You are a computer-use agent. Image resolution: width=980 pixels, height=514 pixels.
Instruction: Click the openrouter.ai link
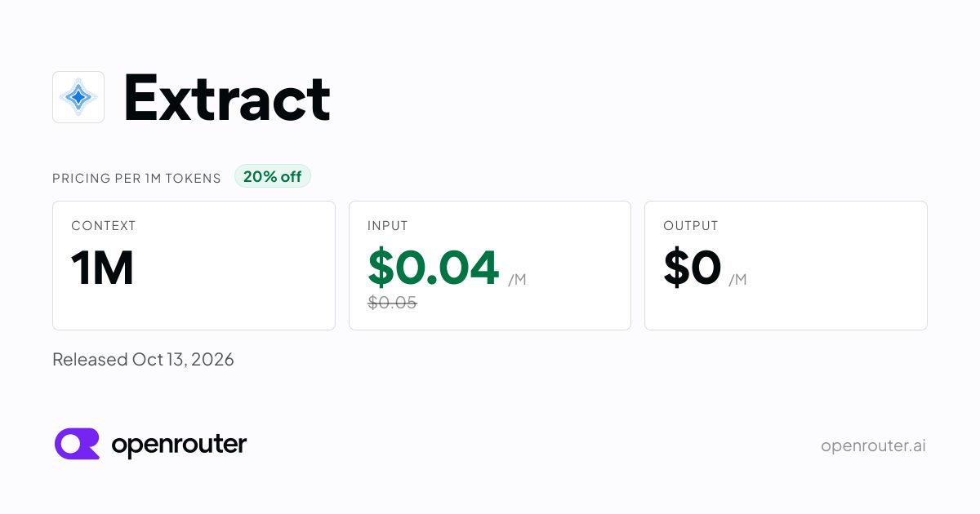point(873,445)
